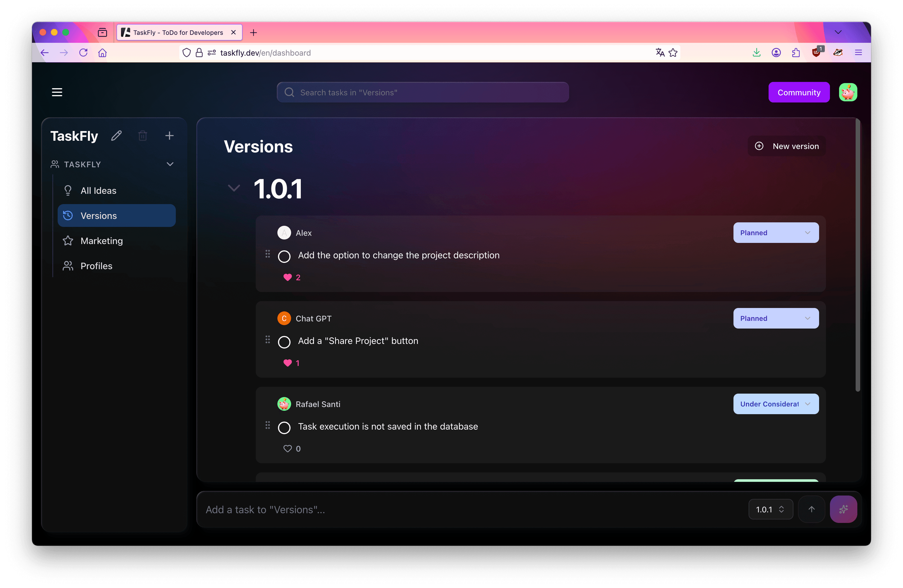Open the hamburger sidebar menu icon
Image resolution: width=903 pixels, height=588 pixels.
(57, 92)
